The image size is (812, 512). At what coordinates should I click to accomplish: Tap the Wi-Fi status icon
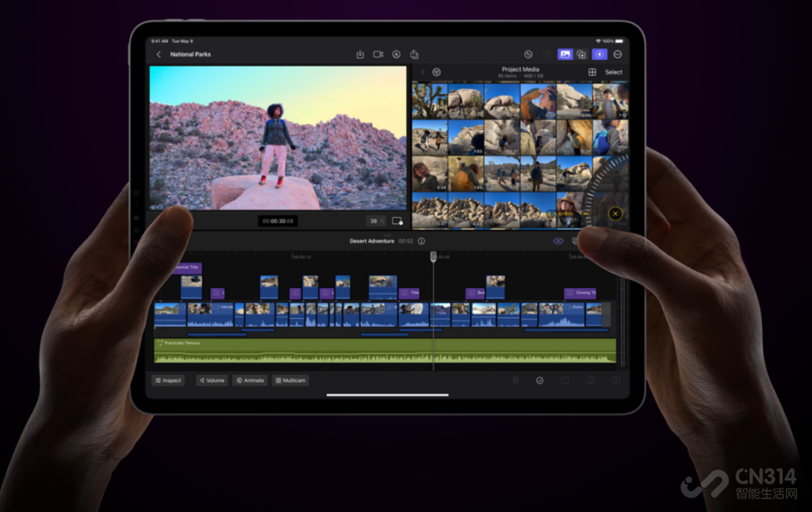598,41
